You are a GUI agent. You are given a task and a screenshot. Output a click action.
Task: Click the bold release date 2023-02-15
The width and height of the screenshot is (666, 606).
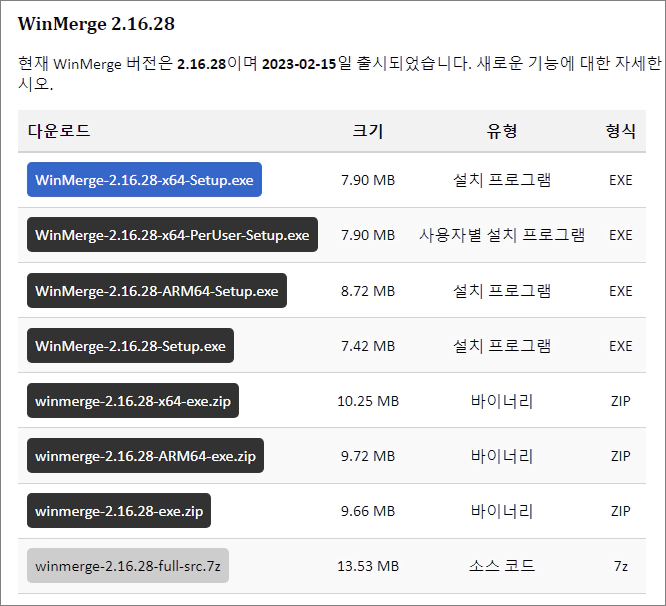coord(299,64)
